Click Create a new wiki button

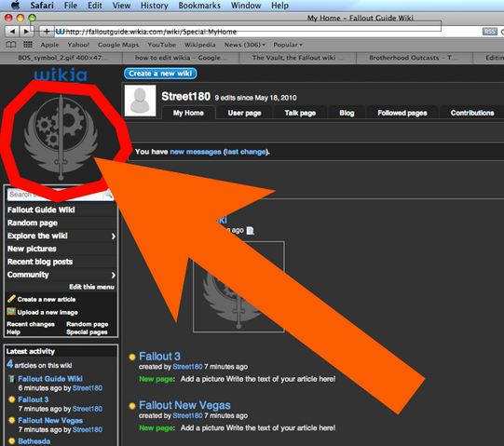pyautogui.click(x=160, y=74)
